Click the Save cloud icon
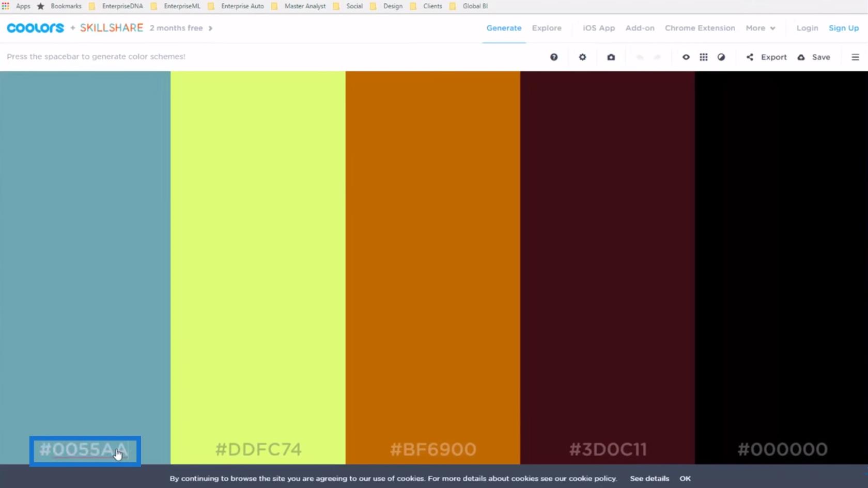This screenshot has width=868, height=488. click(801, 57)
